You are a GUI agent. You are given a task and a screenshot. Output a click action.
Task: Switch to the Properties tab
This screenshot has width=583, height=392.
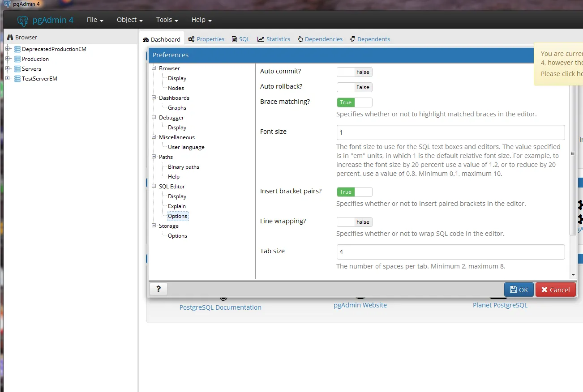[206, 39]
